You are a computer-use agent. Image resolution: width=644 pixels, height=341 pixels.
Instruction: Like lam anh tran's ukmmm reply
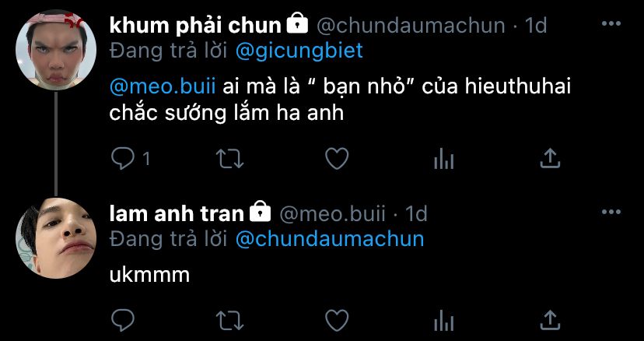click(337, 320)
